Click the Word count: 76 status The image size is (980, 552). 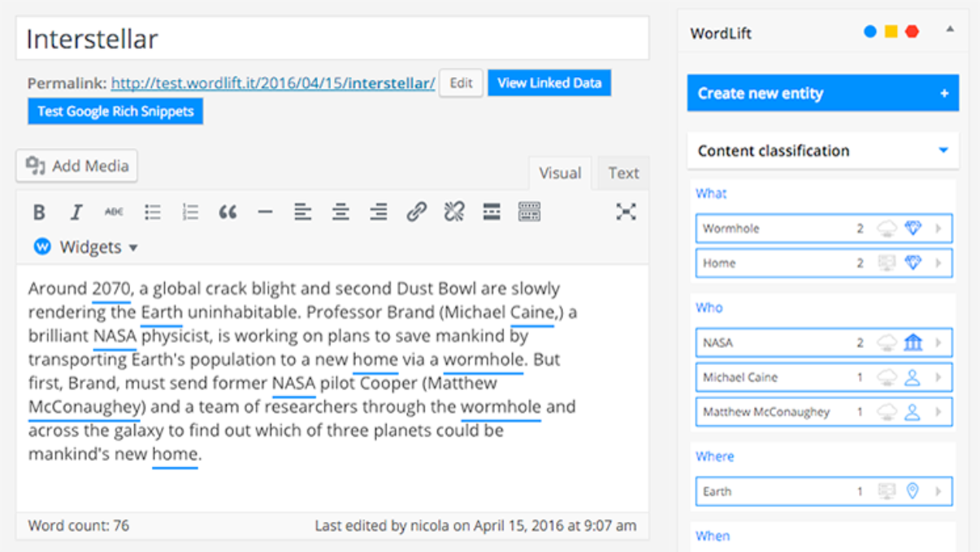[x=79, y=526]
